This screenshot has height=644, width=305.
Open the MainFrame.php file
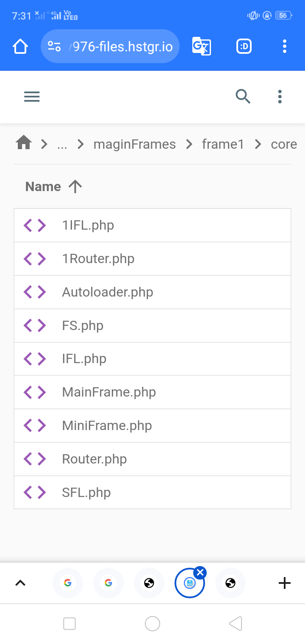(109, 392)
